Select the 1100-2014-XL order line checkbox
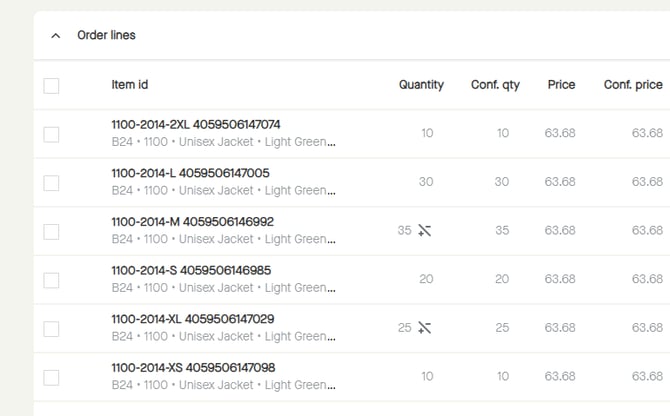This screenshot has width=670, height=416. click(51, 329)
